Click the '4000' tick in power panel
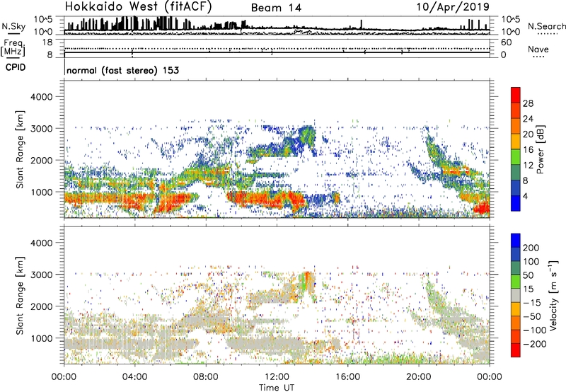Viewport: 566px width, 392px height. [x=42, y=97]
